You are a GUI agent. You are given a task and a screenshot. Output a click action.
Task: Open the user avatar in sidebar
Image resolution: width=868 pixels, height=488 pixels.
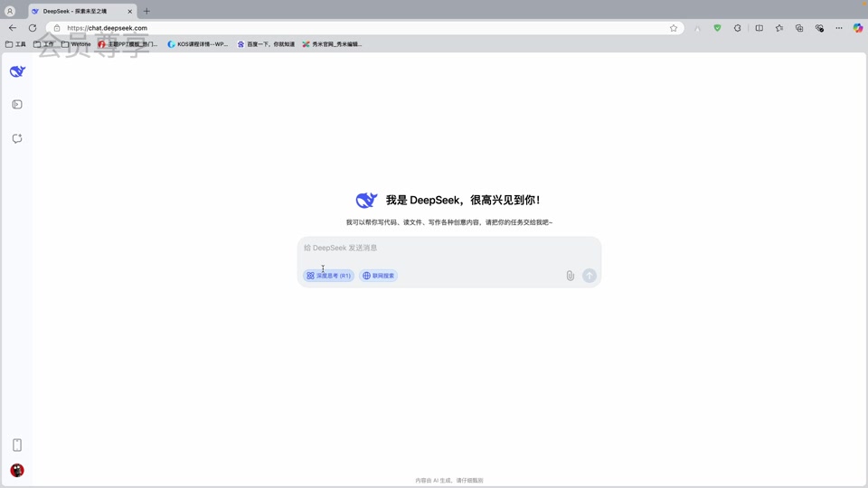(x=17, y=470)
